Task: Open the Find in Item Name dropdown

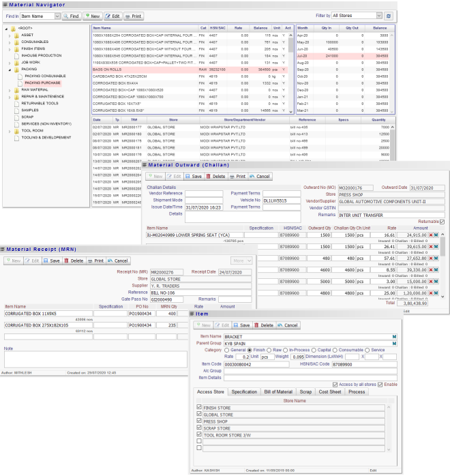Action: 57,16
